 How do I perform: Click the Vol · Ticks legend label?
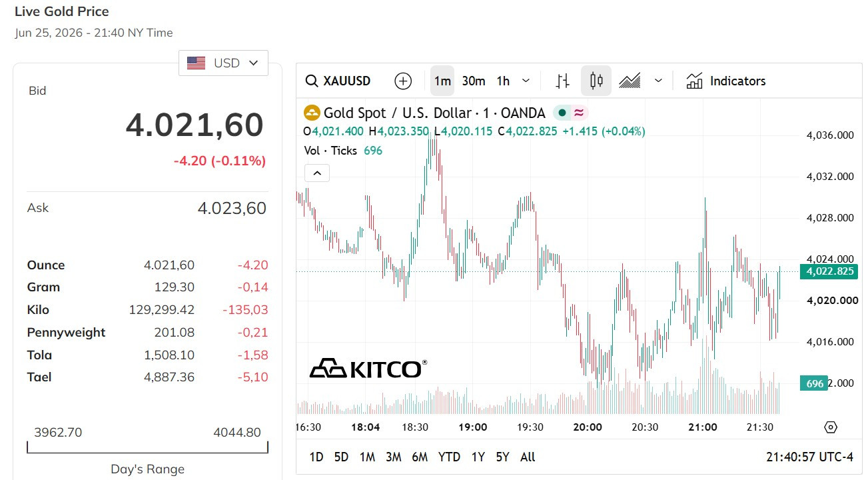[330, 151]
